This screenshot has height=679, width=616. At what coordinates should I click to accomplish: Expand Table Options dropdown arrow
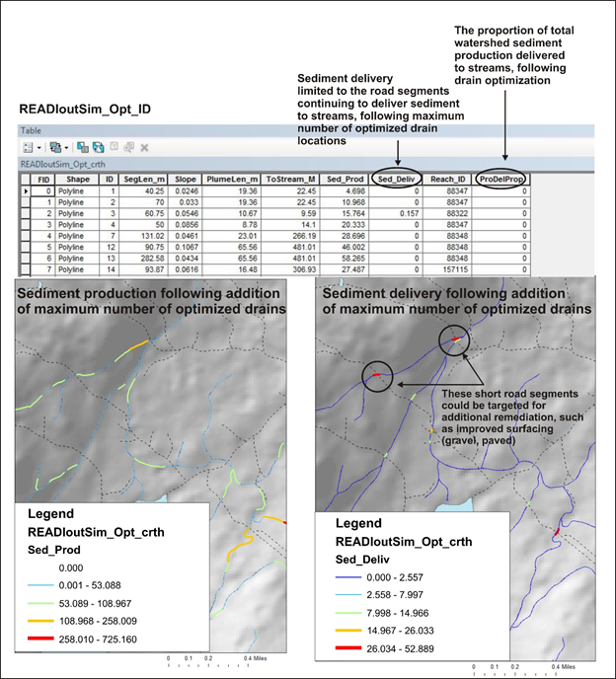pos(38,146)
